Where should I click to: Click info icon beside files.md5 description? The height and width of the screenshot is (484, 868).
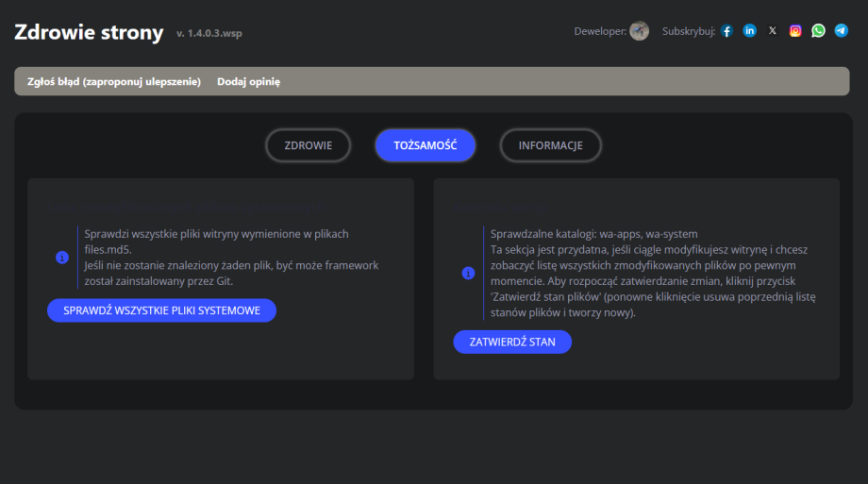click(62, 257)
